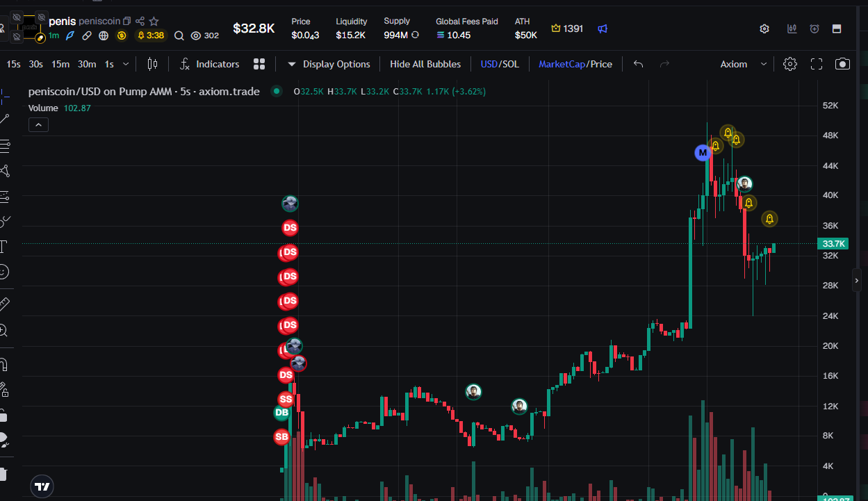
Task: Select the 15s timeframe
Action: (x=13, y=64)
